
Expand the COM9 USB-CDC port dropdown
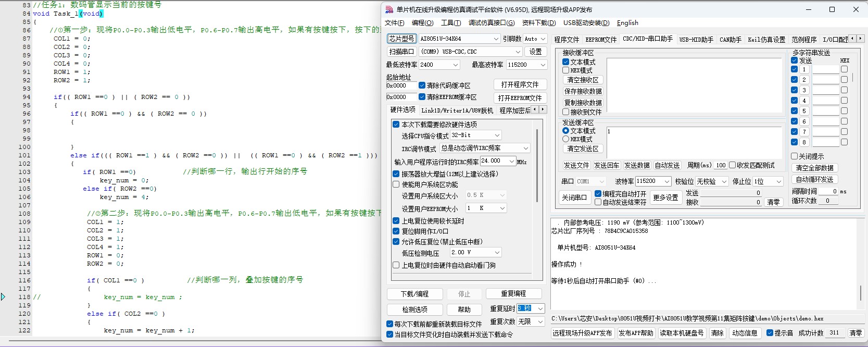[518, 52]
